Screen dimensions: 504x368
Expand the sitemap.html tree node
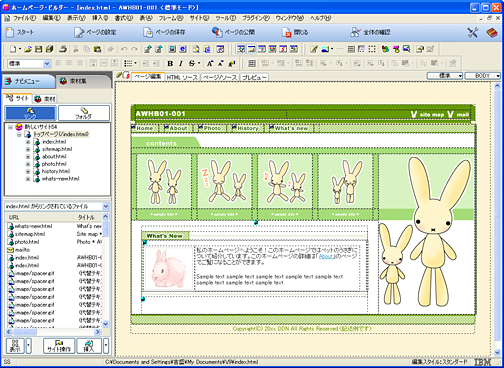click(x=28, y=149)
